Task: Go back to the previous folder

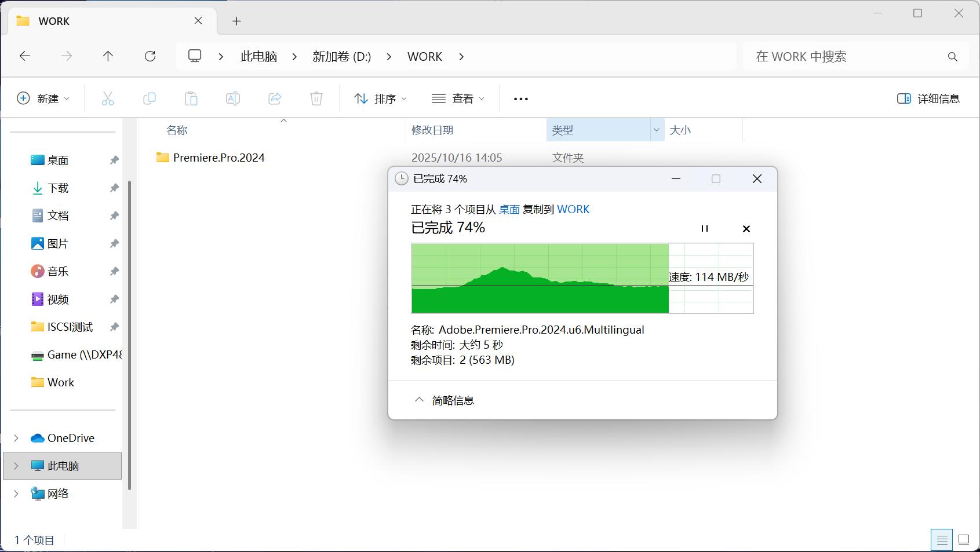Action: (x=25, y=56)
